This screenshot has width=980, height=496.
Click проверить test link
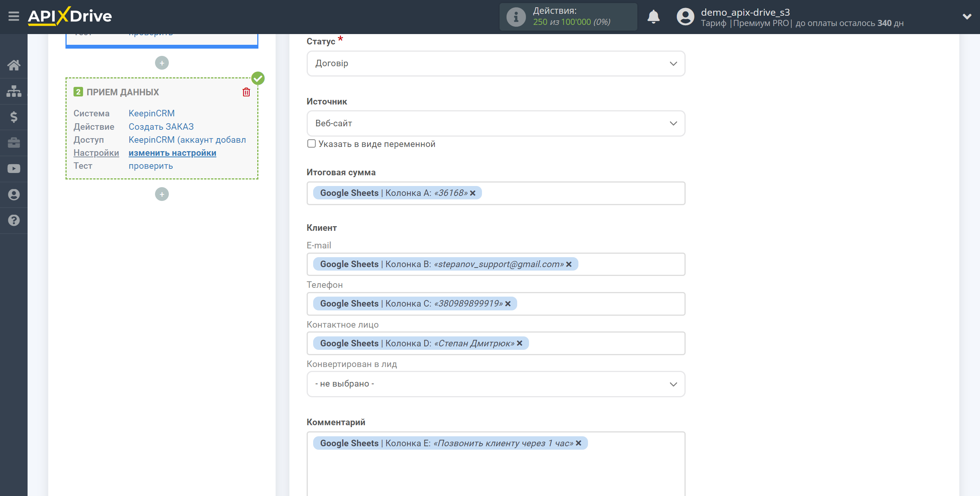pos(151,166)
